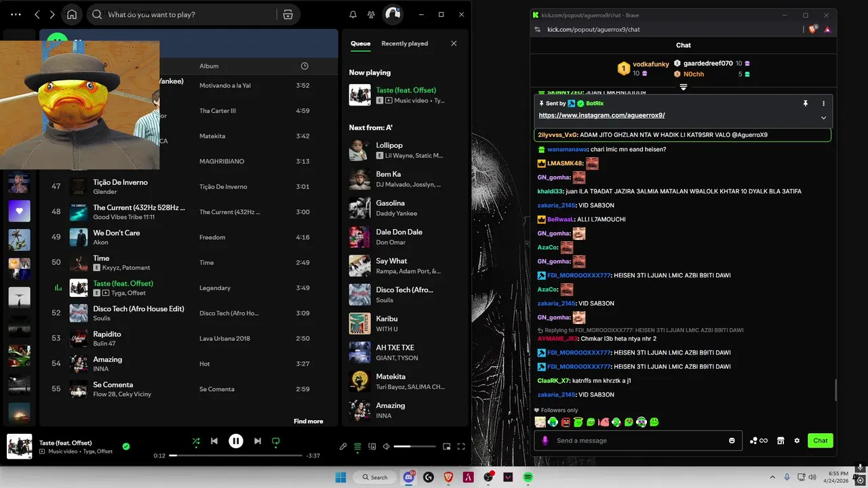Open the channel points infinity icon
The width and height of the screenshot is (868, 488).
759,441
